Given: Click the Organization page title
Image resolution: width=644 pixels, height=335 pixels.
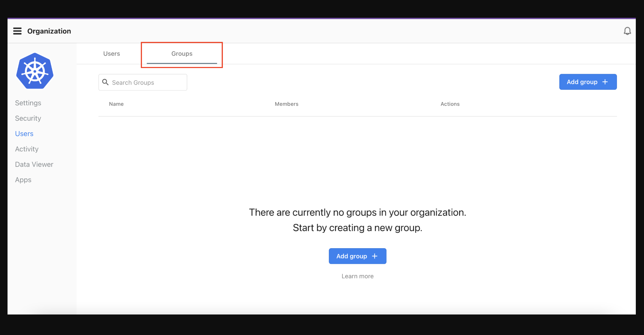Looking at the screenshot, I should [49, 31].
